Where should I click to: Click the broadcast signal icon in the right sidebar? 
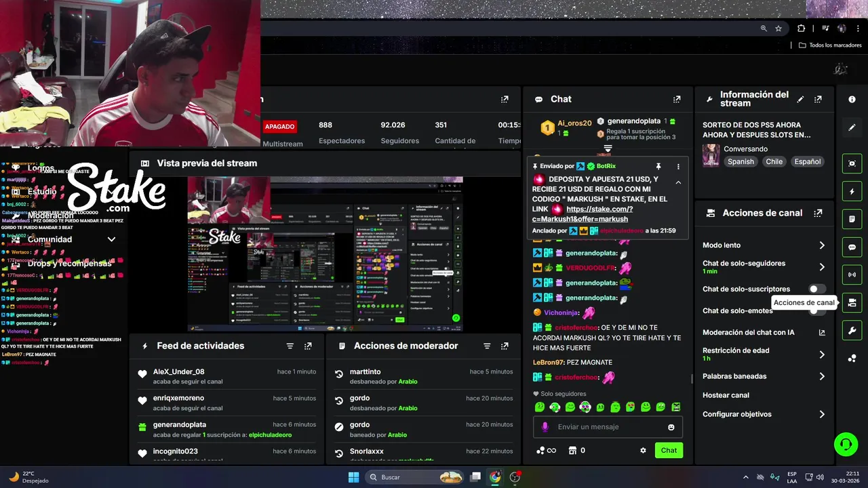coord(852,275)
